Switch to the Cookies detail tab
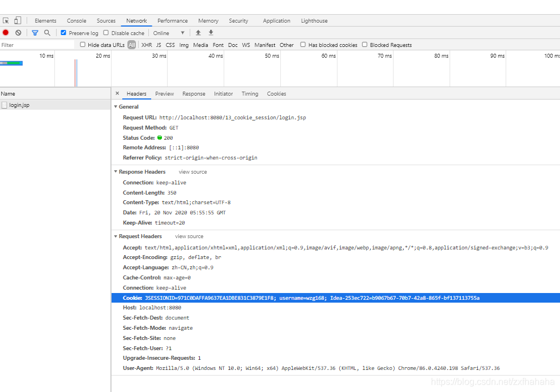The image size is (560, 392). (276, 93)
